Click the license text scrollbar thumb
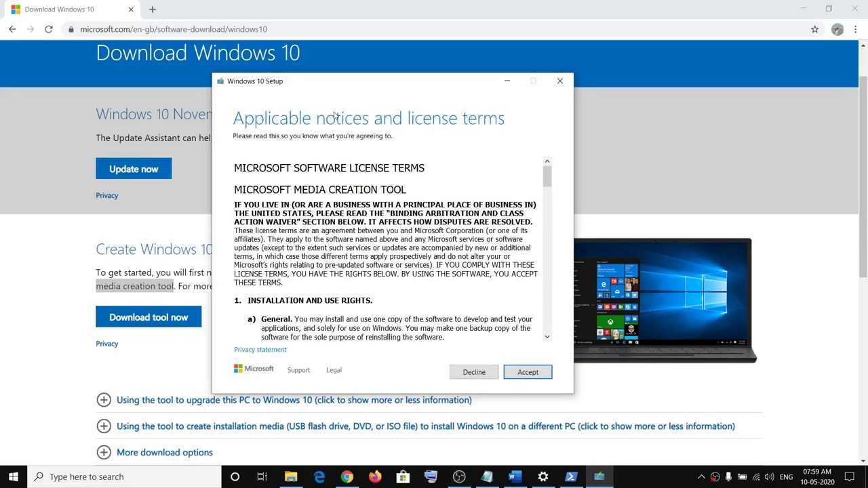868x488 pixels. click(547, 176)
